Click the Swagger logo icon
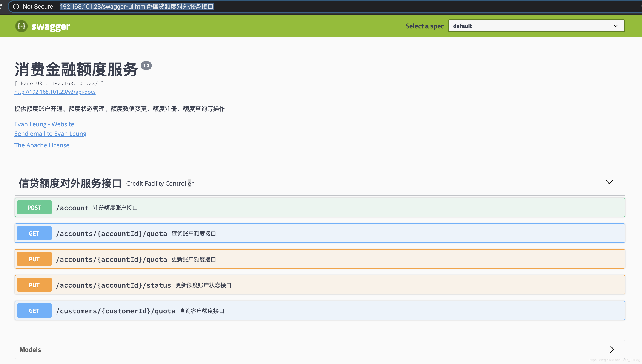The width and height of the screenshot is (642, 364). click(x=21, y=26)
